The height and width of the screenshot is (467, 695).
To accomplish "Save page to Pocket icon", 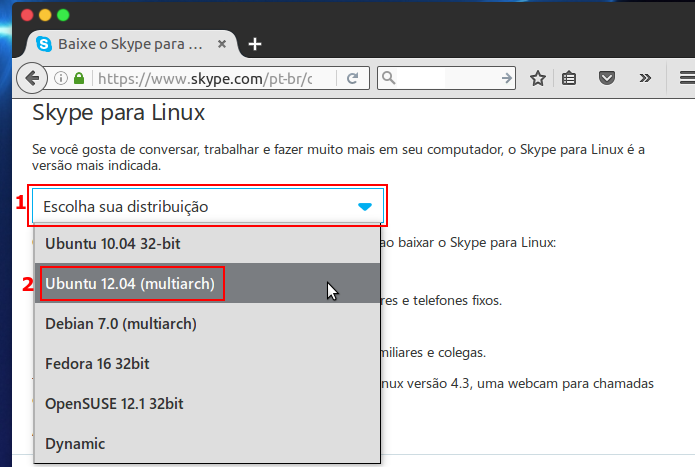I will [607, 78].
